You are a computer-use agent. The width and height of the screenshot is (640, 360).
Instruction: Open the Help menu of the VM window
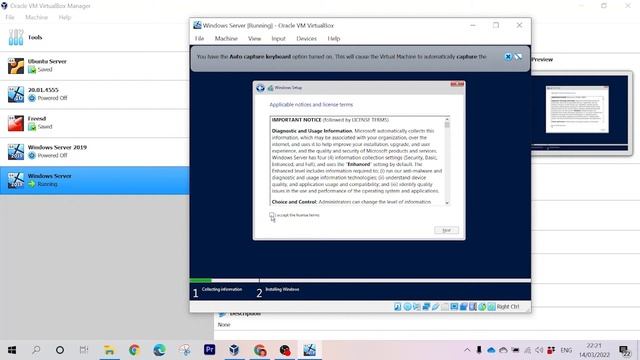tap(333, 38)
